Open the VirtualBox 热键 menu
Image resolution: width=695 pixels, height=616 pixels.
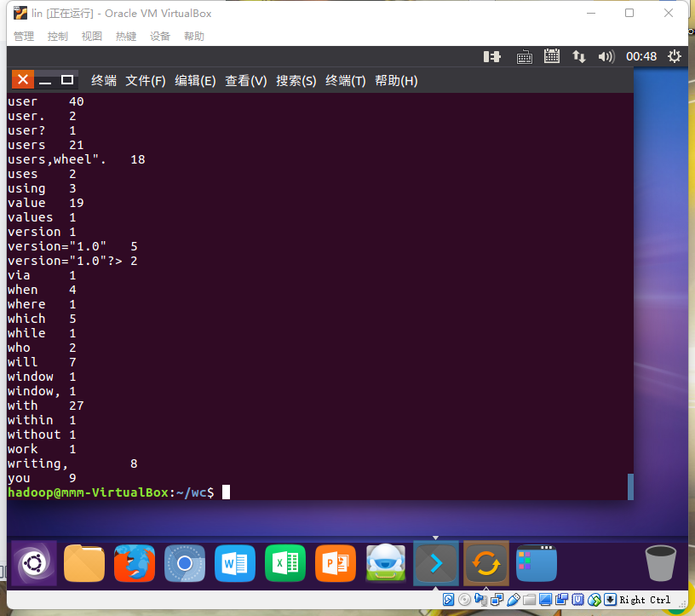[x=126, y=37]
